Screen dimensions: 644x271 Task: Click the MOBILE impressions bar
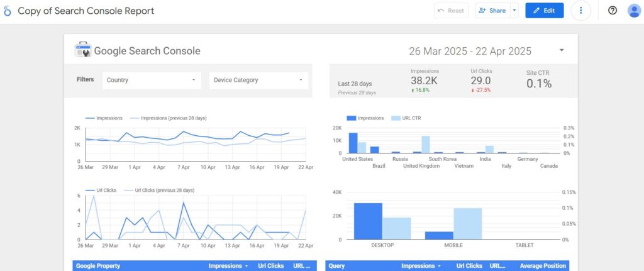439,236
